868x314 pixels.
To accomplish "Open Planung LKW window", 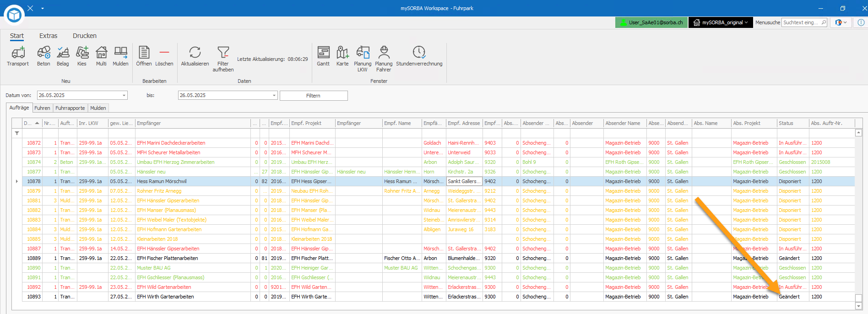I will pyautogui.click(x=363, y=59).
